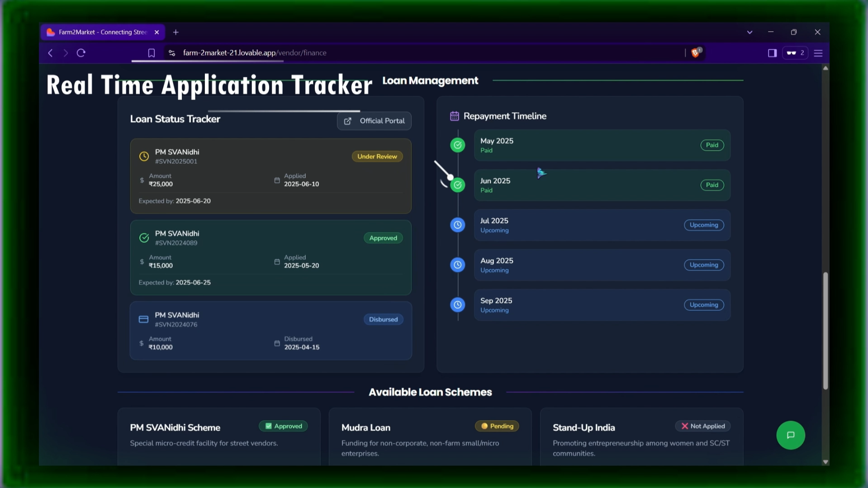Bookmark this page with bookmark icon

(x=152, y=53)
